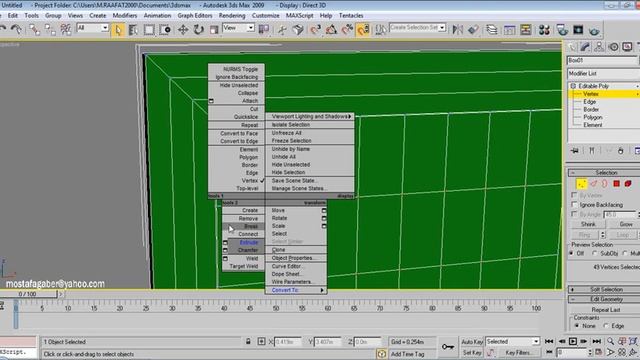
Task: Open the Layer Manager icon
Action: point(492,29)
